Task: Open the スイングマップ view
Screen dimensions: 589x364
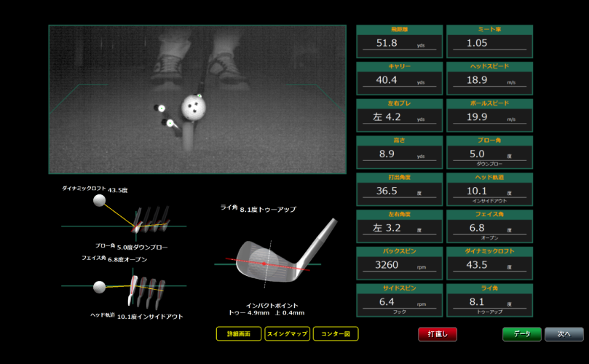Action: click(287, 334)
